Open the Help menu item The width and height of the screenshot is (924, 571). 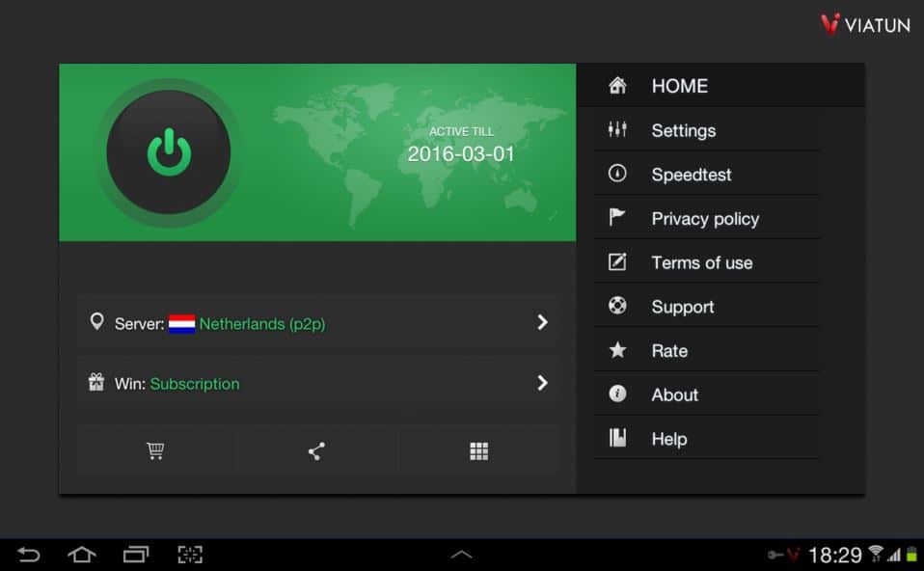707,439
